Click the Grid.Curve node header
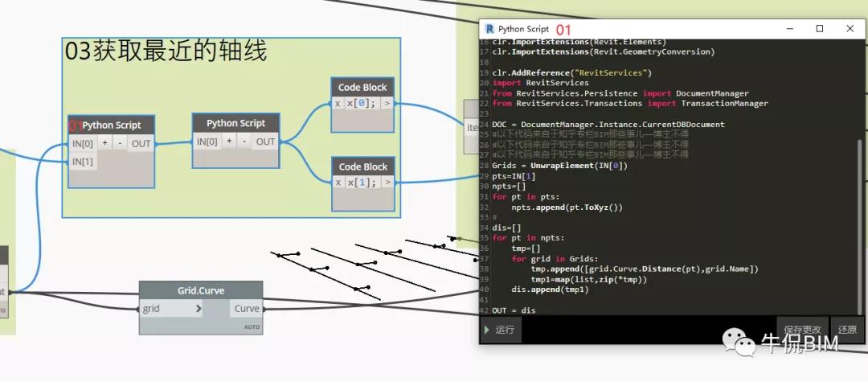868x382 pixels. (200, 290)
